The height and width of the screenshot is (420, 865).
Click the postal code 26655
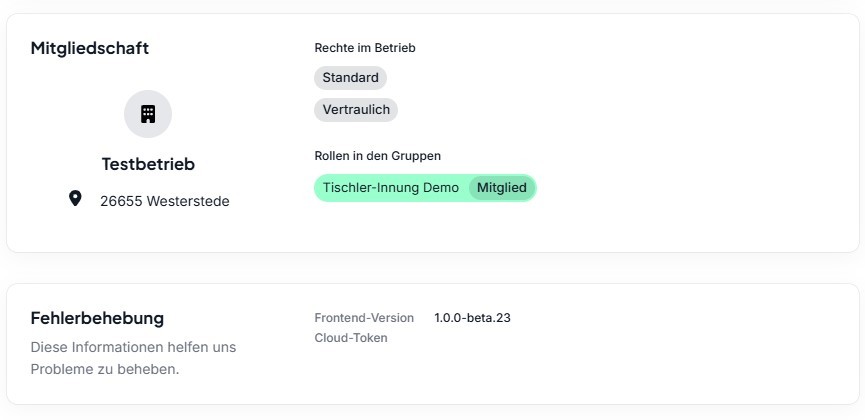tap(121, 201)
